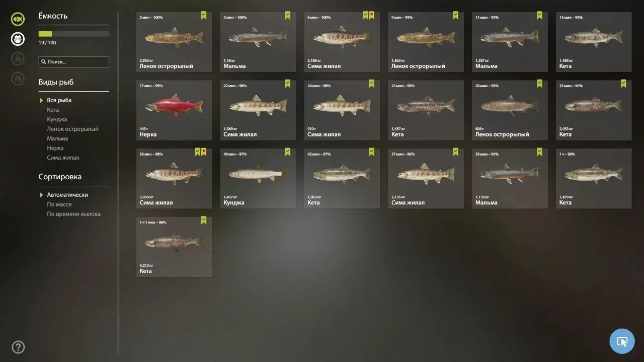Click the magnifier icon in search field
Viewport: 644px width, 362px height.
[x=44, y=62]
